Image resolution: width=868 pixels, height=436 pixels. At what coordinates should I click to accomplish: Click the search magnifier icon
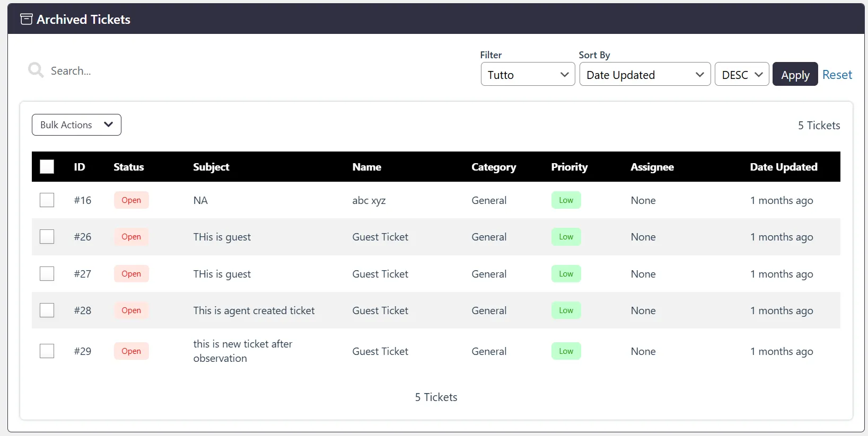click(x=36, y=70)
